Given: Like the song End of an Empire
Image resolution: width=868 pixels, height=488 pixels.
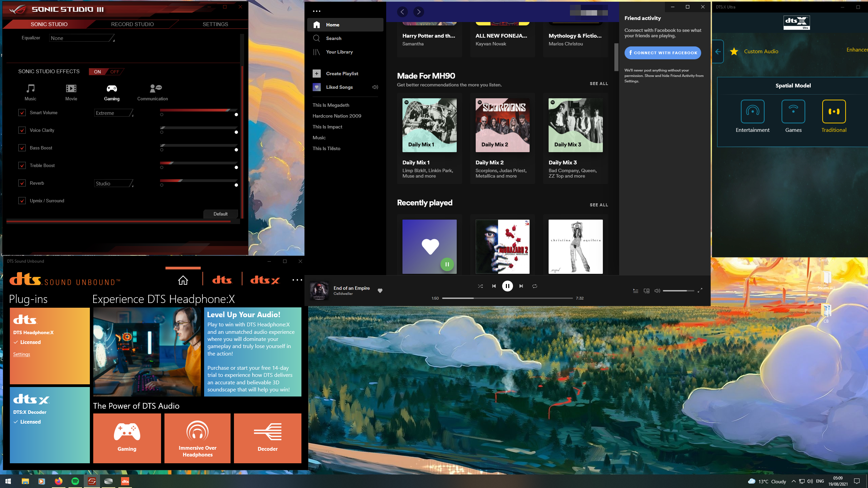Looking at the screenshot, I should point(380,290).
